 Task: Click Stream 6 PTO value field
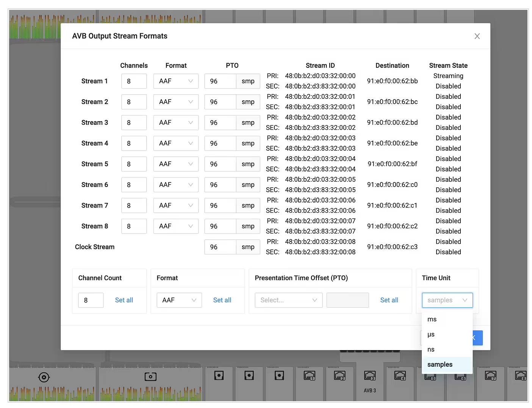pyautogui.click(x=220, y=185)
